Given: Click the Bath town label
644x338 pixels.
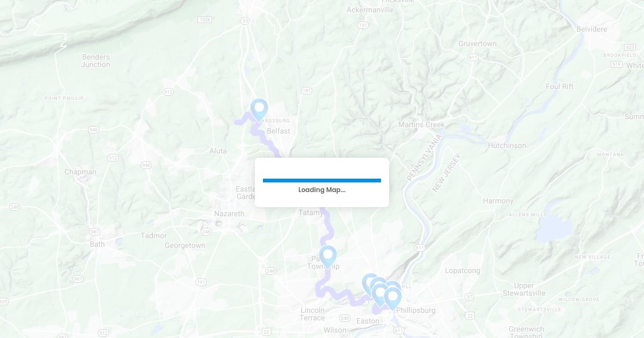Looking at the screenshot, I should tap(97, 244).
